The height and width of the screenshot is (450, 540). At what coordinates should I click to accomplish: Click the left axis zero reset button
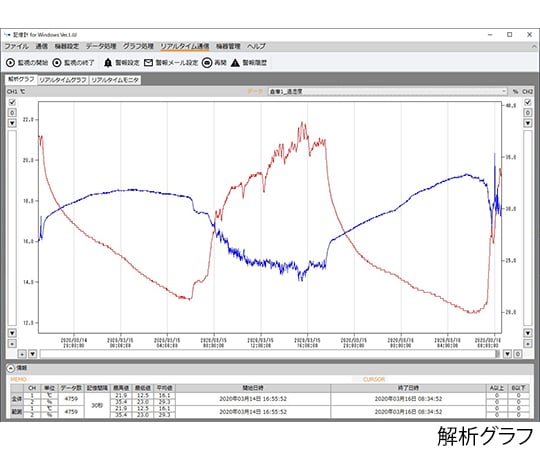coord(12,113)
